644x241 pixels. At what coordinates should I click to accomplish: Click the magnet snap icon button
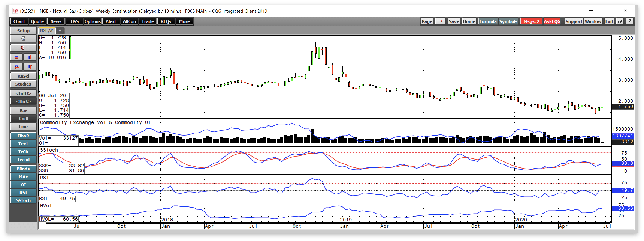coord(23,48)
